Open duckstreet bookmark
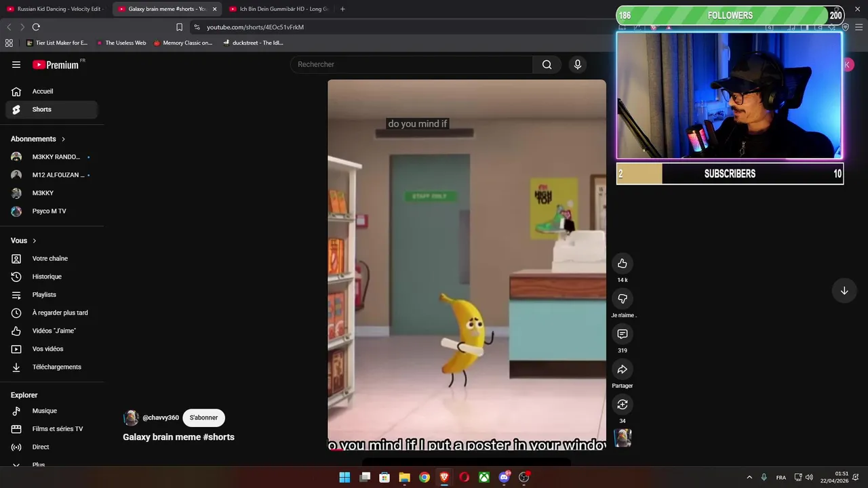The width and height of the screenshot is (868, 488). click(253, 43)
